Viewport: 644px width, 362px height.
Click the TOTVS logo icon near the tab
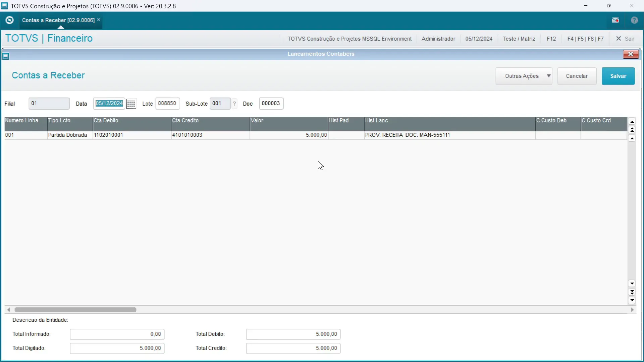coord(9,20)
